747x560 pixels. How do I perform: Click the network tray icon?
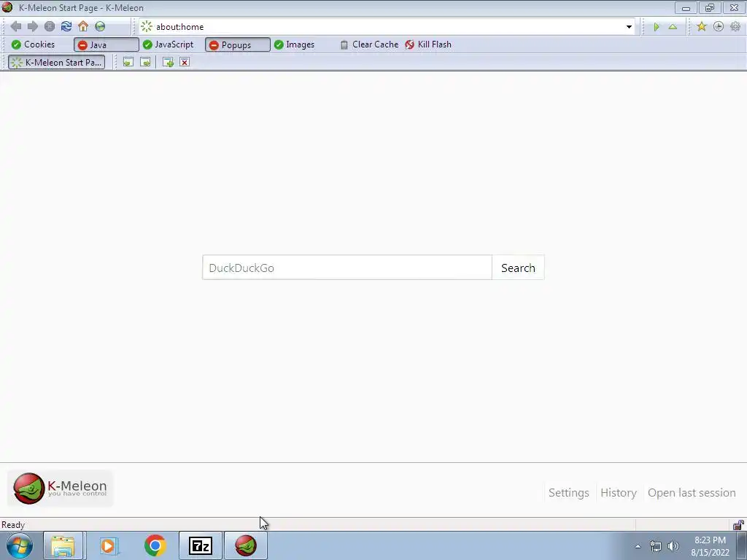click(656, 546)
